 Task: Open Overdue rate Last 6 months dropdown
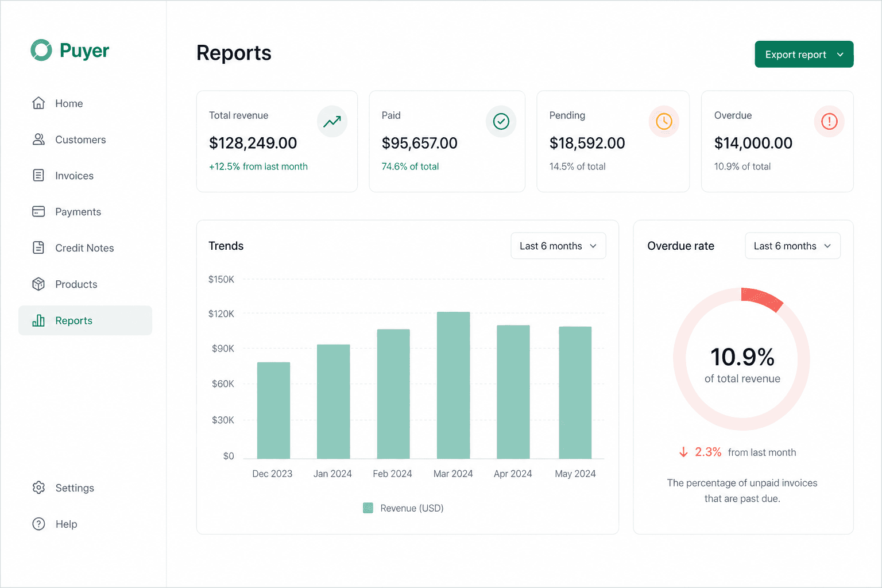[x=792, y=246]
